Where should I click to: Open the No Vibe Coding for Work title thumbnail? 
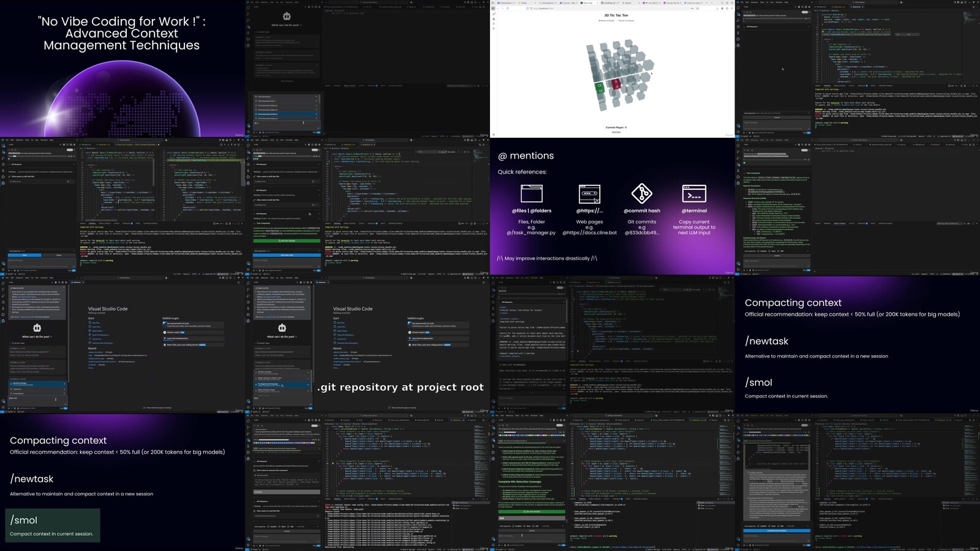point(122,69)
